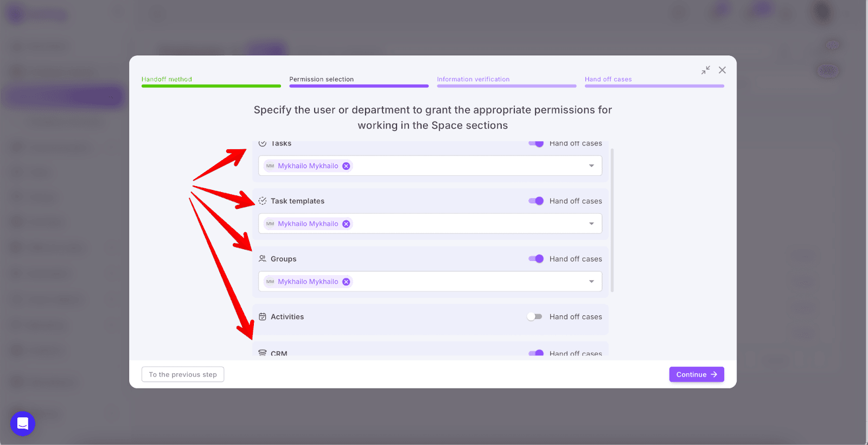
Task: Expand the Groups user dropdown arrow
Action: point(591,282)
